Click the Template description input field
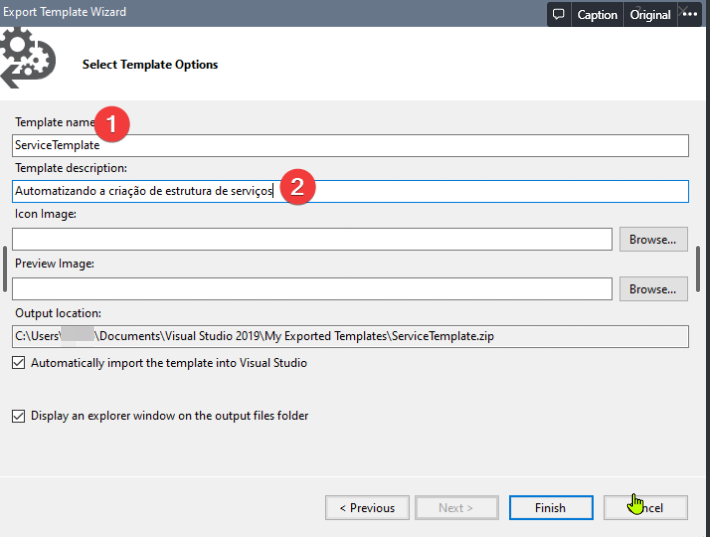 click(x=350, y=191)
